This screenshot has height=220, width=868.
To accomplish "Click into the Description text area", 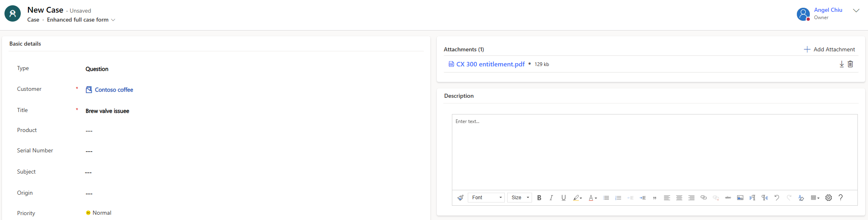I will pyautogui.click(x=654, y=152).
